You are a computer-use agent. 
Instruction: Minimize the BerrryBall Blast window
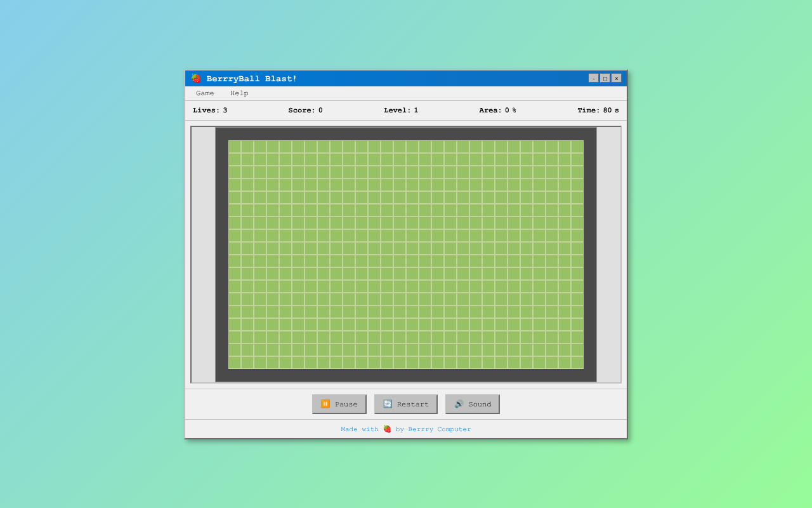point(593,78)
